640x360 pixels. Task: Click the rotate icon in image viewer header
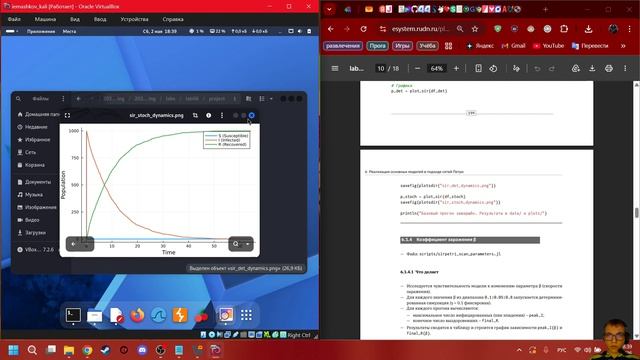(x=195, y=116)
